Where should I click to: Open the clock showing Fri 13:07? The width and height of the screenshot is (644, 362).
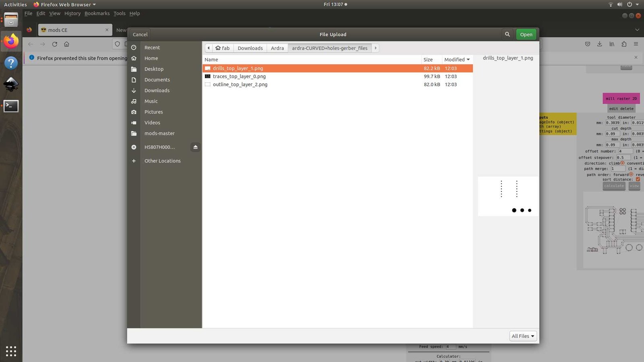335,4
